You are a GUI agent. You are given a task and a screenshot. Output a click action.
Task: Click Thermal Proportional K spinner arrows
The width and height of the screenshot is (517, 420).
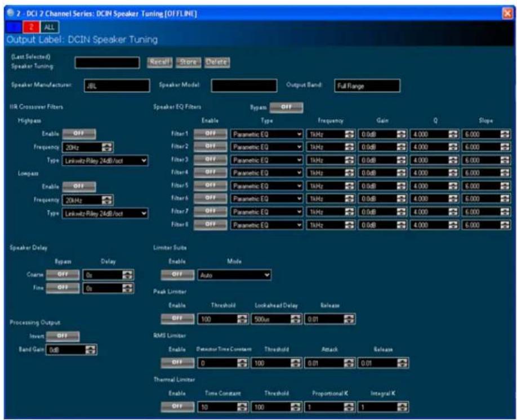tap(349, 407)
